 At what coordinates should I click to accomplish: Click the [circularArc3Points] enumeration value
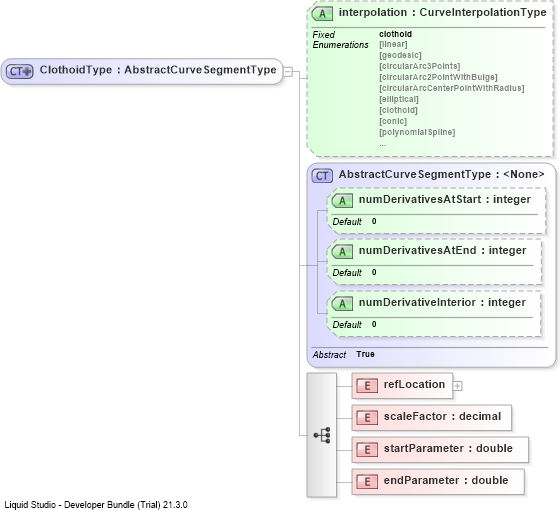420,66
